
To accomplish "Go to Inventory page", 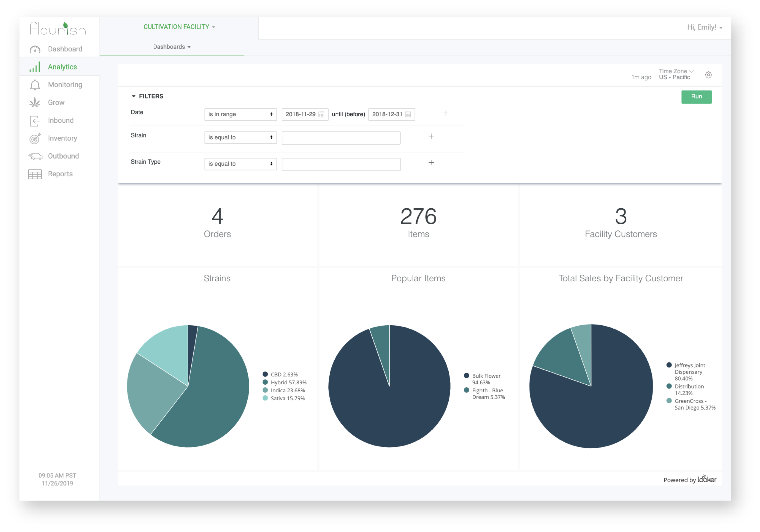I will coord(60,138).
